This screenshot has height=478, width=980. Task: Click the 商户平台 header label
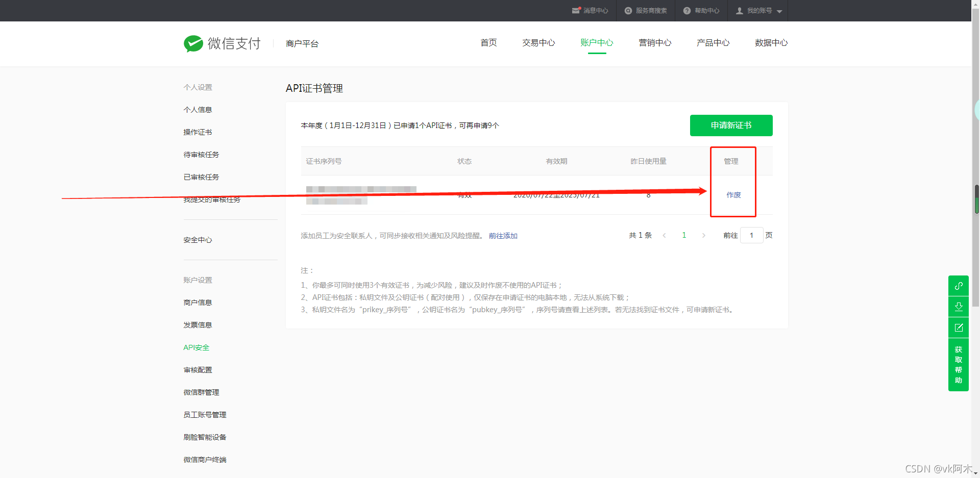(302, 44)
